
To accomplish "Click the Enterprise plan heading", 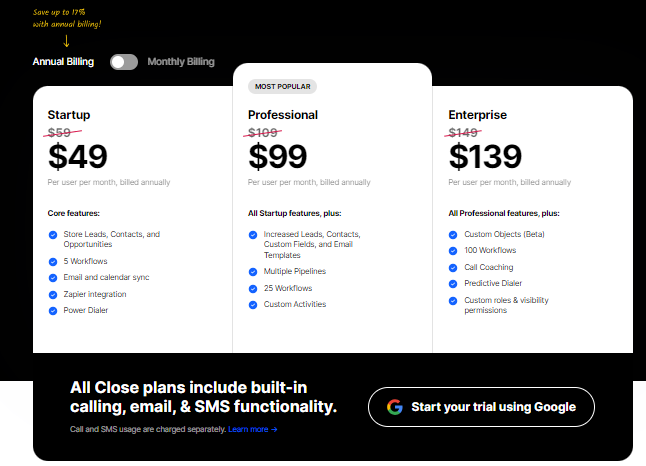I will click(478, 115).
